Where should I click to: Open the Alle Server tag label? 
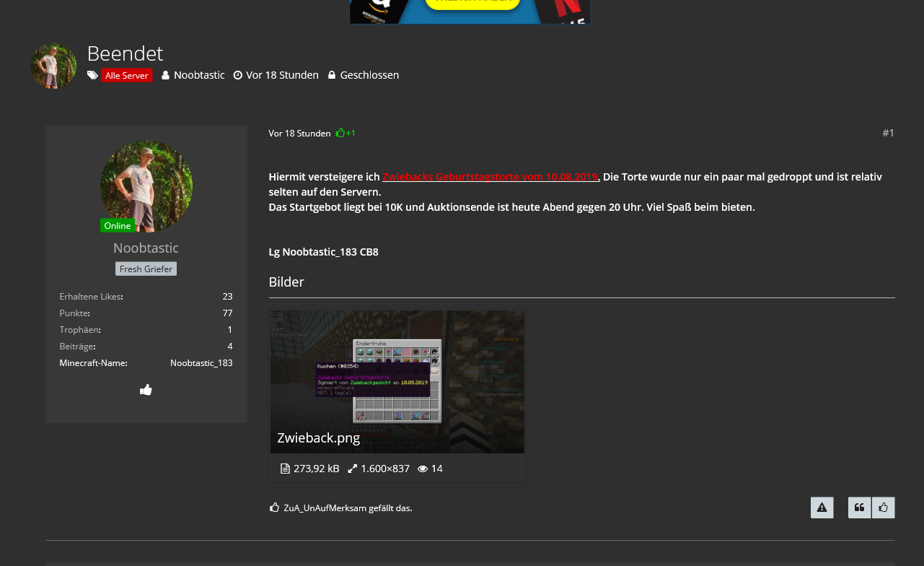(x=127, y=75)
